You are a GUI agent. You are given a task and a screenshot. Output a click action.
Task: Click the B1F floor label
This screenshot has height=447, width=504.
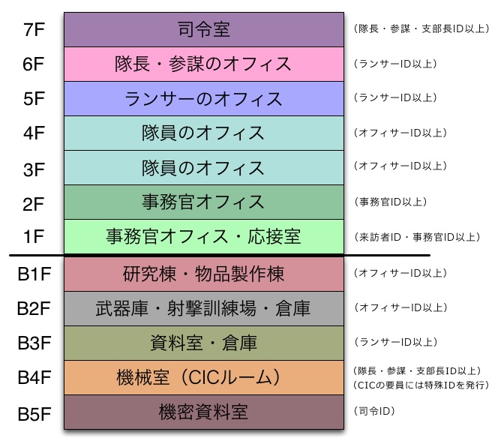click(34, 274)
